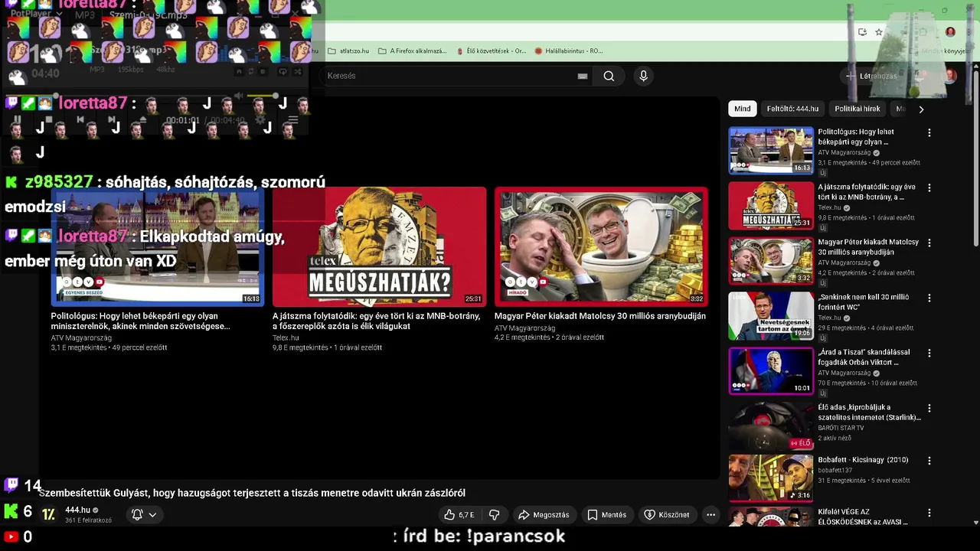Open sidebar title Bobafett - Kicsinagy (2010)

click(x=863, y=460)
